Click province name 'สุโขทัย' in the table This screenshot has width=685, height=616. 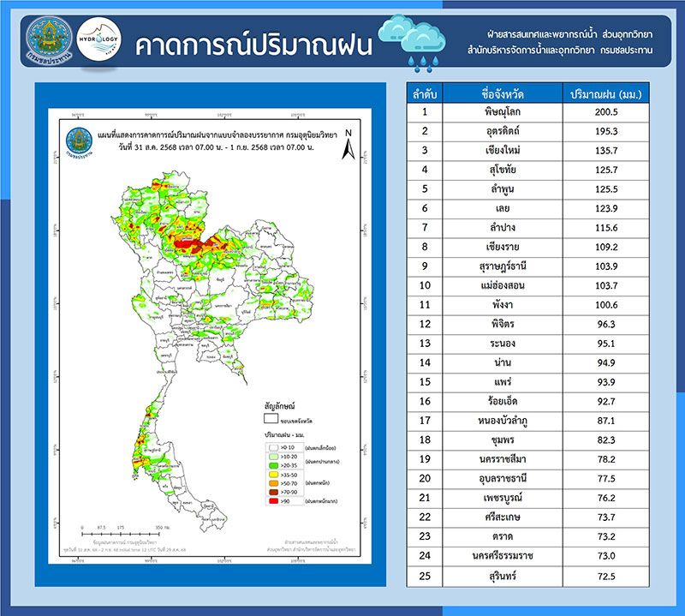tap(503, 170)
